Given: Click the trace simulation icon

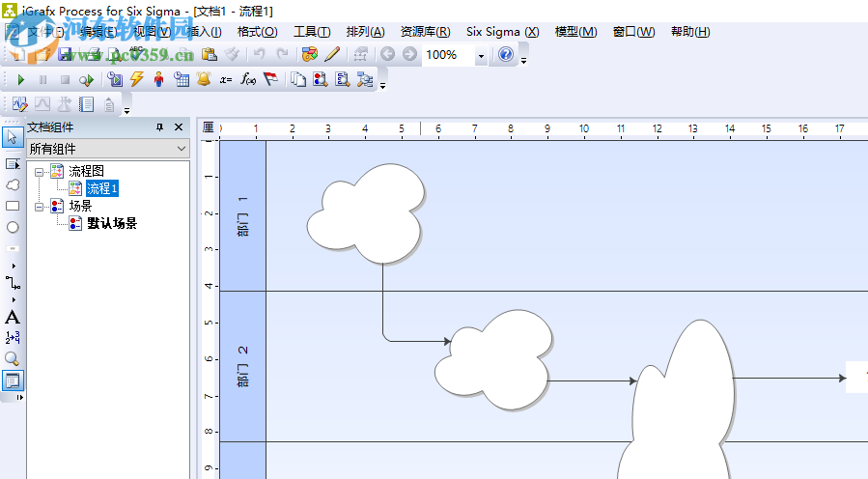Looking at the screenshot, I should [x=86, y=80].
